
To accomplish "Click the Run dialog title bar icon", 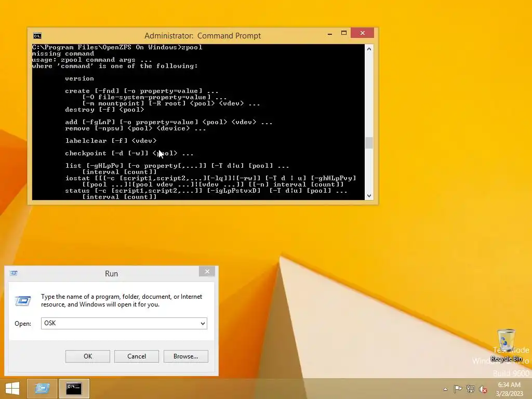I will [14, 273].
